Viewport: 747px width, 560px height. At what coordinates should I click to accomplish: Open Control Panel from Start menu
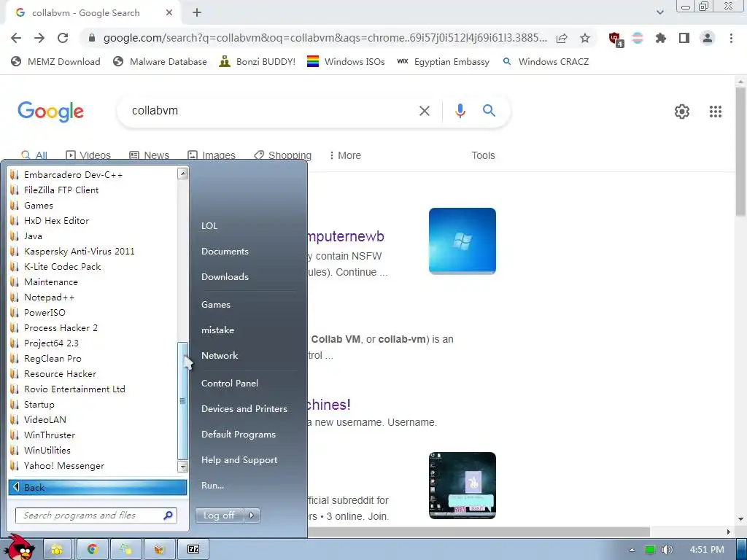point(230,384)
